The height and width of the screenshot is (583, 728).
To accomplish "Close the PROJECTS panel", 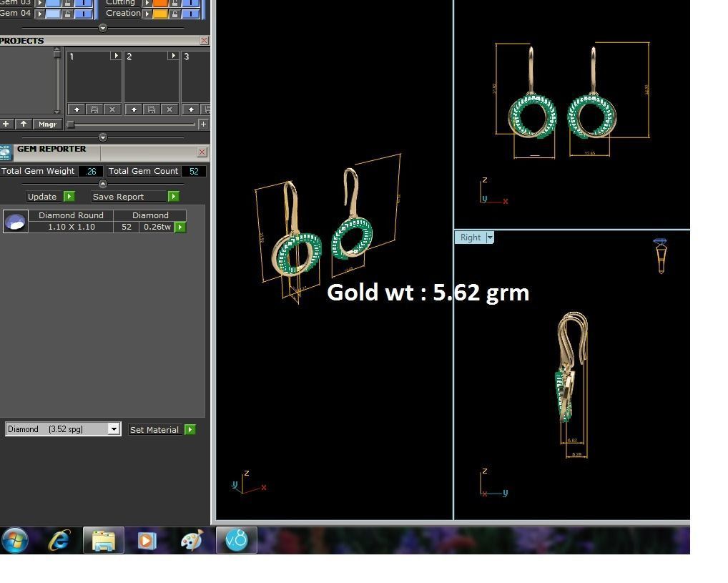I will (x=204, y=40).
